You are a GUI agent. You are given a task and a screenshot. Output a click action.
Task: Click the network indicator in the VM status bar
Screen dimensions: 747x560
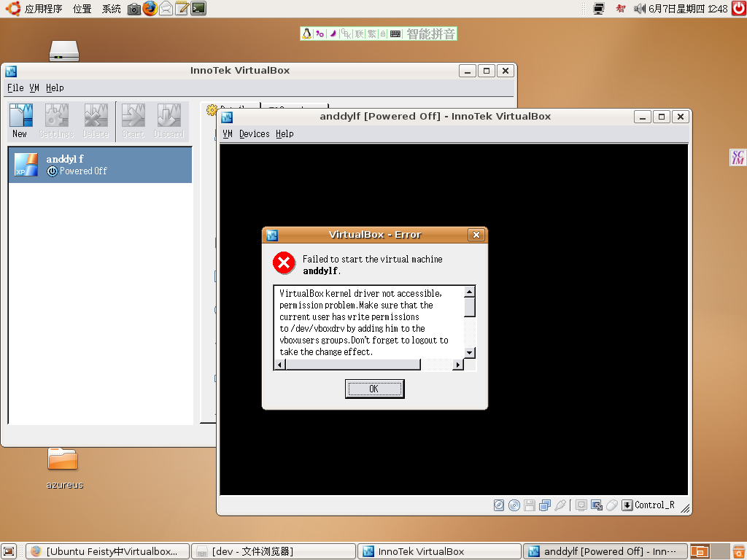[544, 505]
